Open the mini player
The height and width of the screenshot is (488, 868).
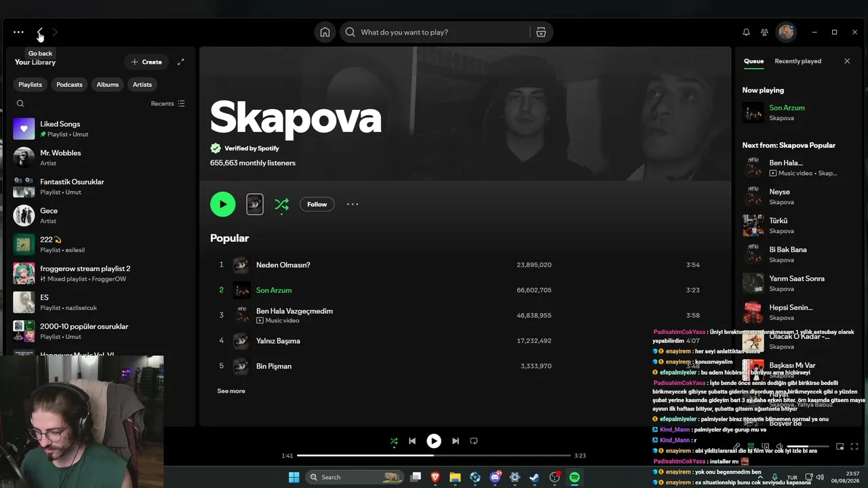pos(840,447)
